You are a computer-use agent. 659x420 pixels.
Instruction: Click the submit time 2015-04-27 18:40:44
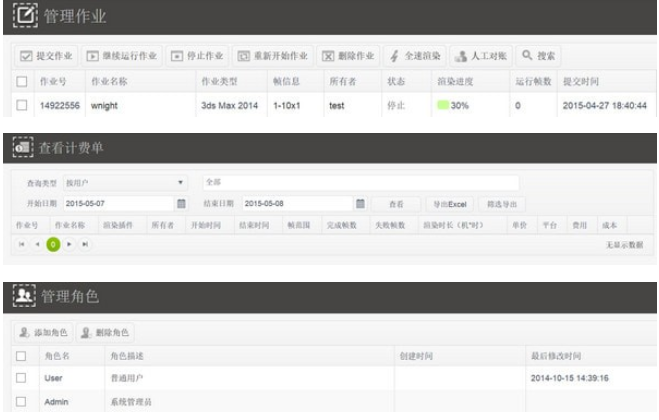(604, 106)
